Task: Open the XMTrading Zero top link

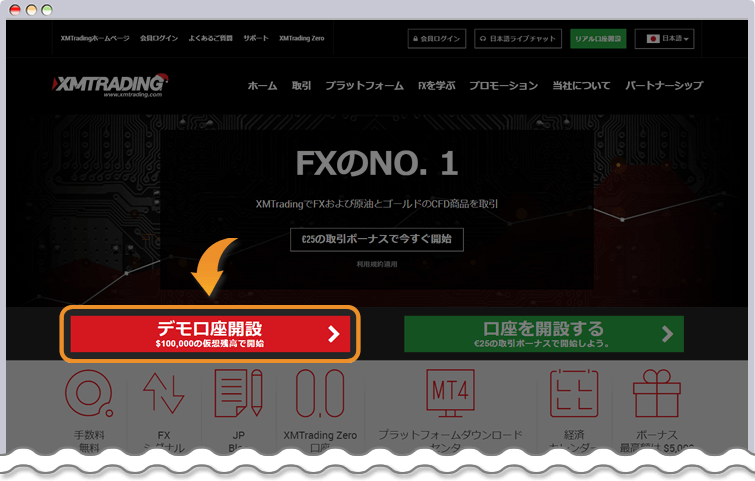Action: coord(302,38)
